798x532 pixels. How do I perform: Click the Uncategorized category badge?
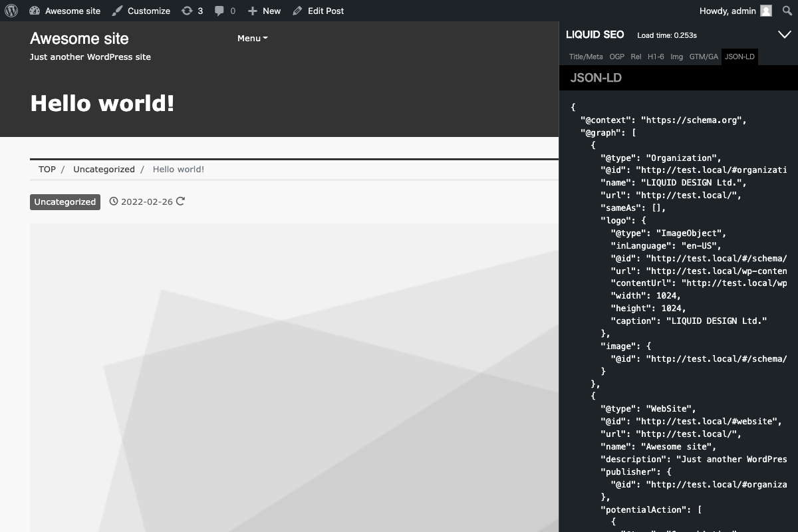click(65, 201)
